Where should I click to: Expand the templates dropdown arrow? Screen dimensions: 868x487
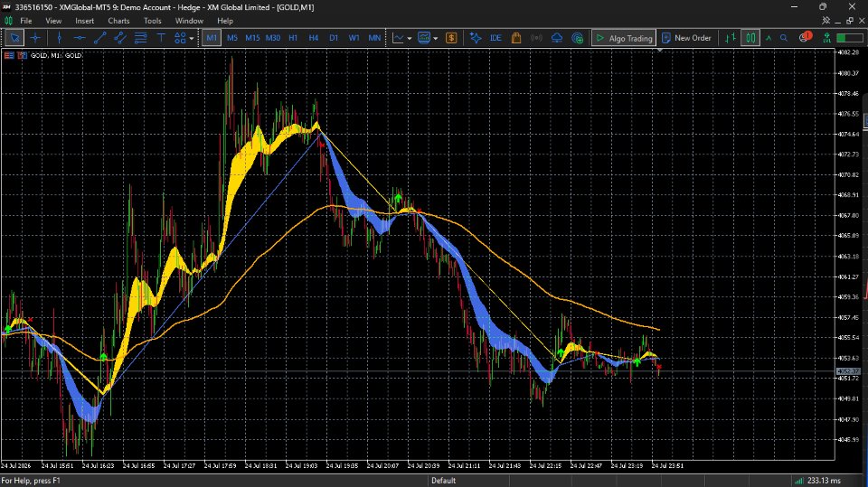point(435,38)
